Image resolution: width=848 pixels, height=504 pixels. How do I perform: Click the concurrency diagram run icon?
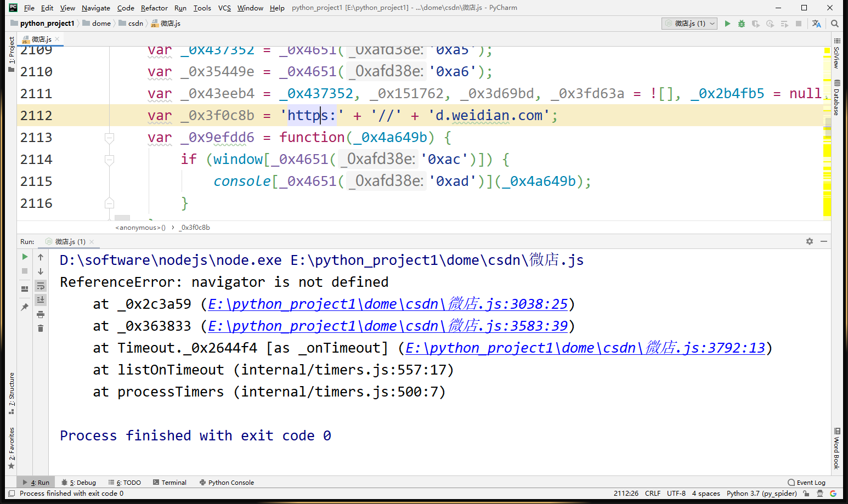point(784,24)
